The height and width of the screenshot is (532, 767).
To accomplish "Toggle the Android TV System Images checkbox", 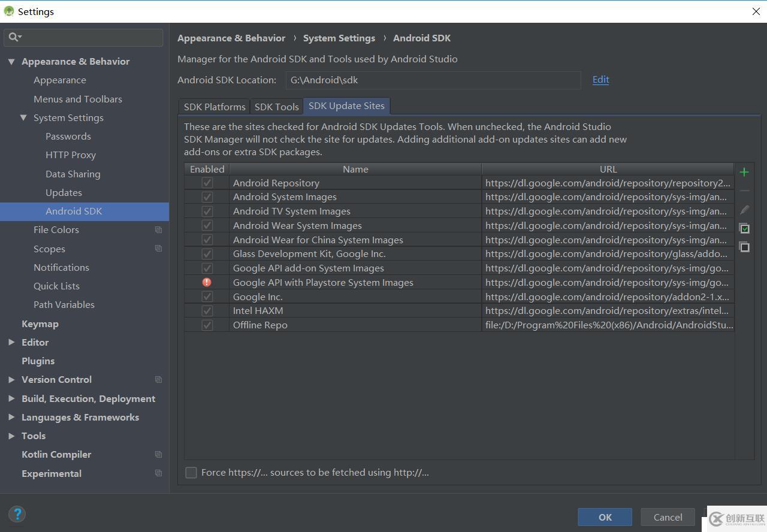I will coord(207,211).
